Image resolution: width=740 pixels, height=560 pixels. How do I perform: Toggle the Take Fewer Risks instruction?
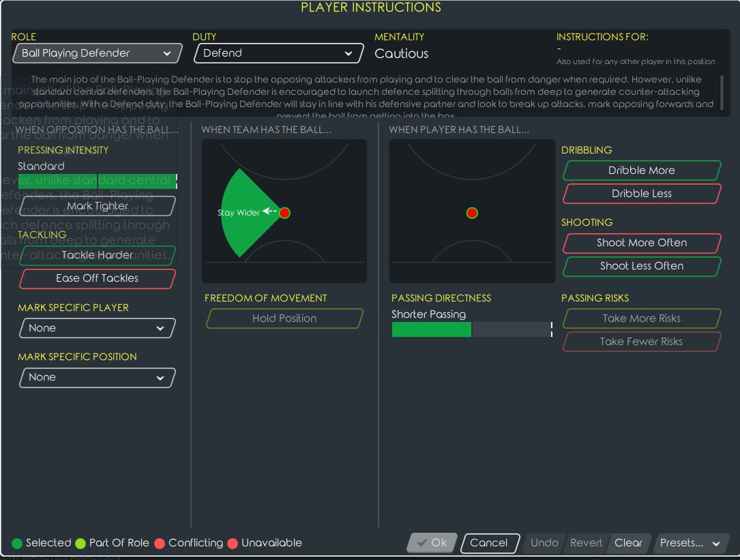click(x=642, y=342)
